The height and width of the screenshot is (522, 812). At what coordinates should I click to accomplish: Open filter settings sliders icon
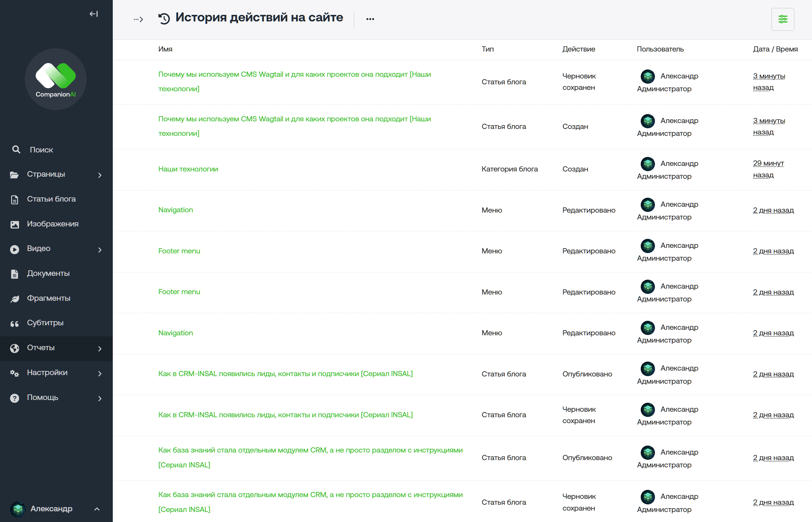coord(783,19)
